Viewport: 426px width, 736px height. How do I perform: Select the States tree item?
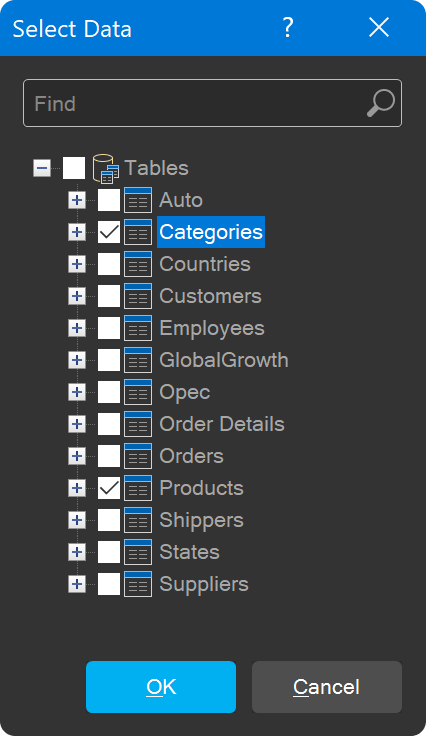[190, 552]
